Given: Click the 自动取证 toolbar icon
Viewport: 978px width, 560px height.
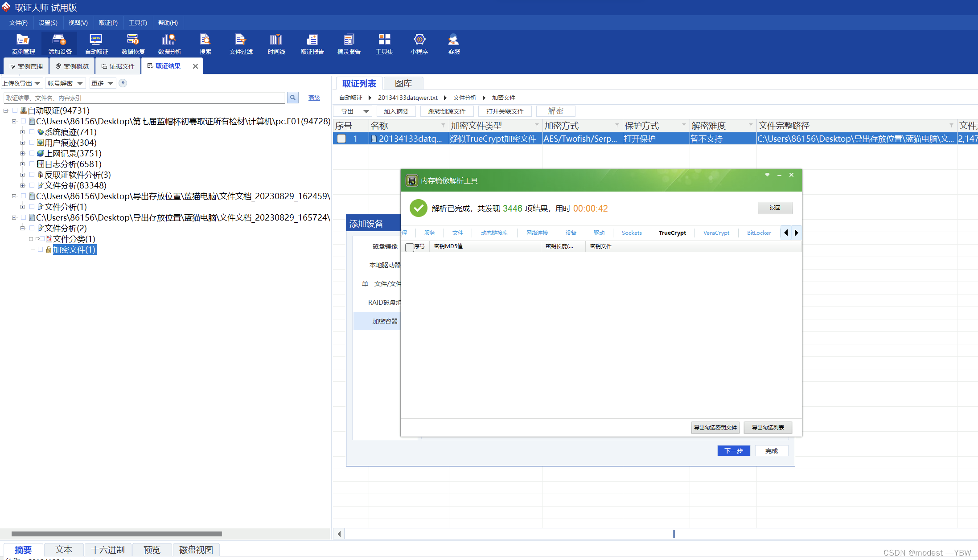Looking at the screenshot, I should 96,44.
